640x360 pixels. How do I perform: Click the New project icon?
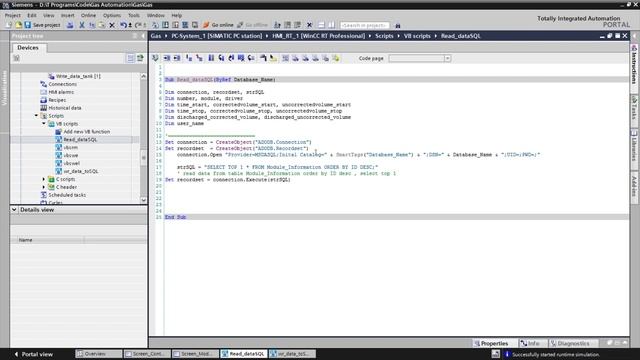[9, 25]
